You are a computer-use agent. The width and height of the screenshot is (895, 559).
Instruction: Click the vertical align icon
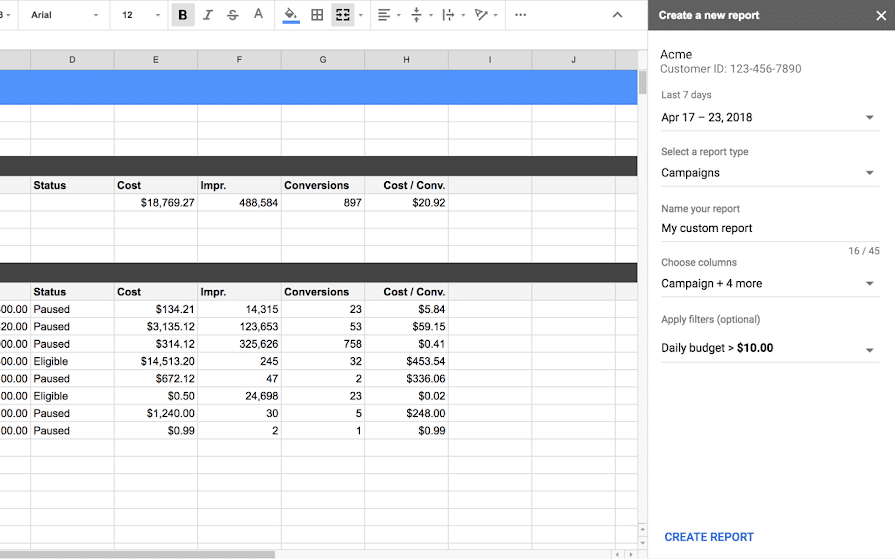coord(417,15)
